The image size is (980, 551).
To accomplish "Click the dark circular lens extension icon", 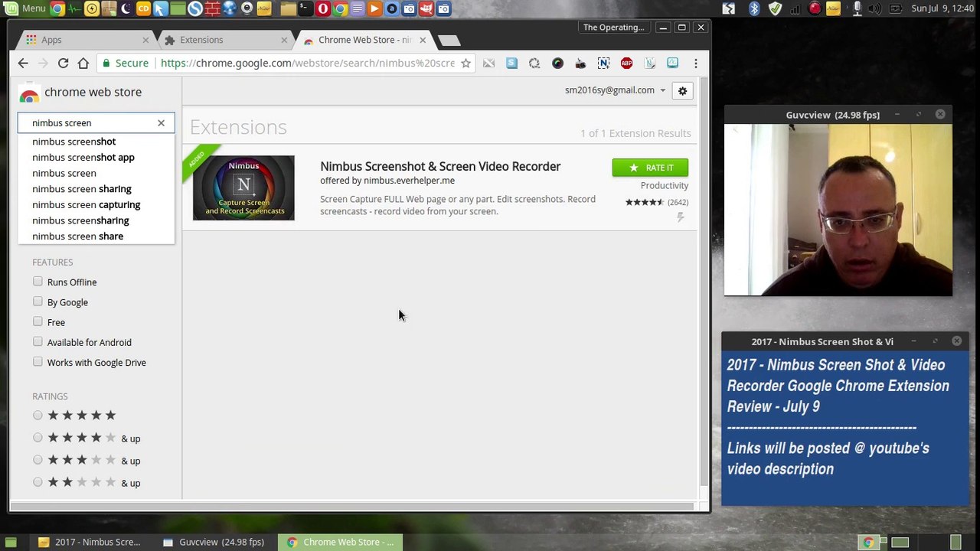I will 557,64.
